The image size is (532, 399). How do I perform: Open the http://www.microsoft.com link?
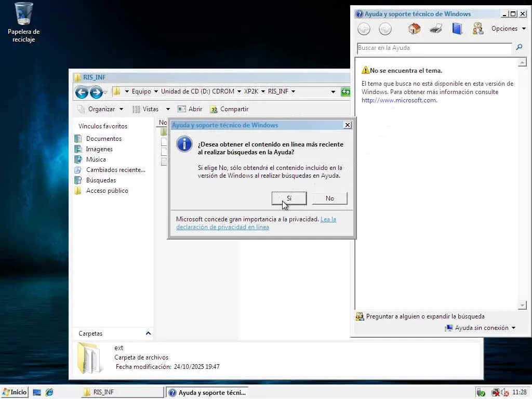click(399, 100)
